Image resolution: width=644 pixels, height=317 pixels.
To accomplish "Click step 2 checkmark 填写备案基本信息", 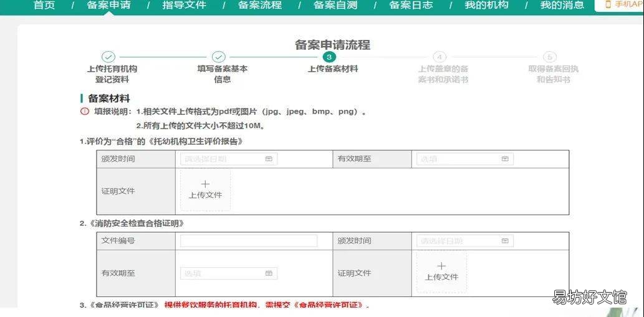I will coord(218,57).
